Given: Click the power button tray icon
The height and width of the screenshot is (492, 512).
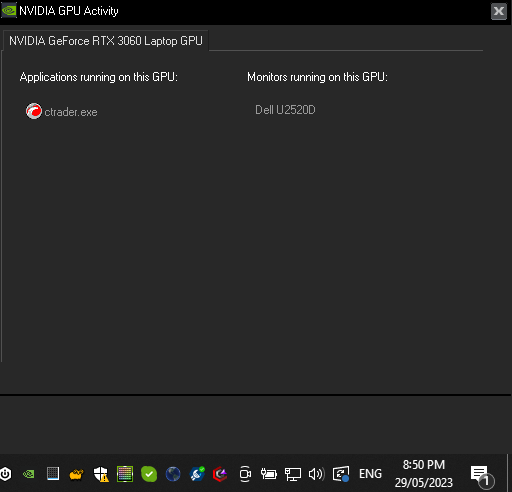Looking at the screenshot, I should (6, 474).
